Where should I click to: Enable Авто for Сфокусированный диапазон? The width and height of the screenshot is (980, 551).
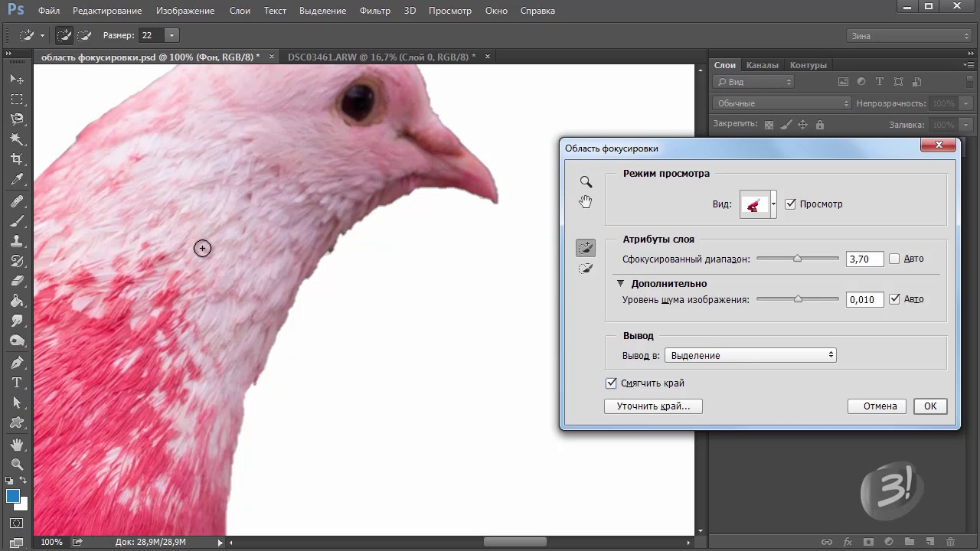click(x=894, y=259)
